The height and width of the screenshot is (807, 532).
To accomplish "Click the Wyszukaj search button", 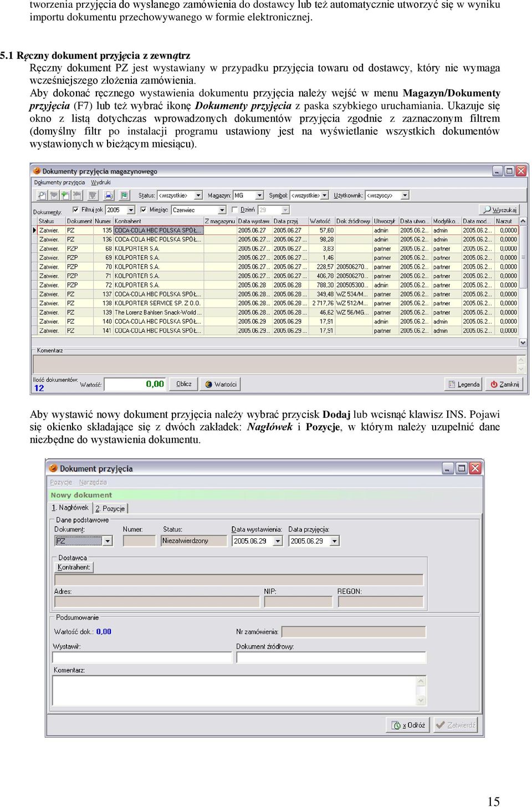I will click(x=499, y=210).
